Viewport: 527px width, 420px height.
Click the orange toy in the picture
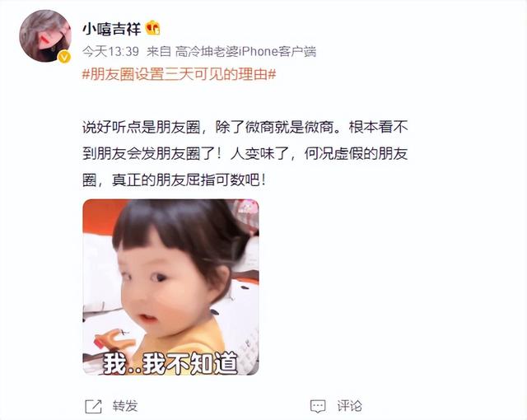[115, 340]
